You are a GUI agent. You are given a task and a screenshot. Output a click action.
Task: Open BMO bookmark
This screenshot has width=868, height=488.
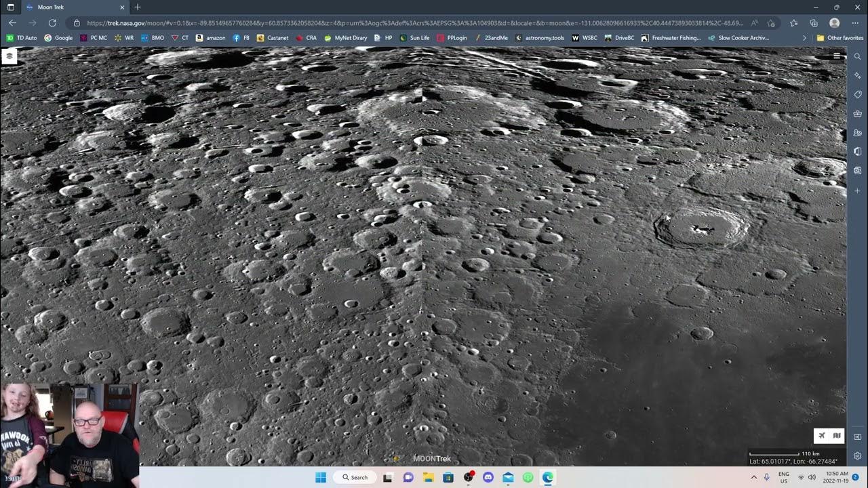coord(153,38)
